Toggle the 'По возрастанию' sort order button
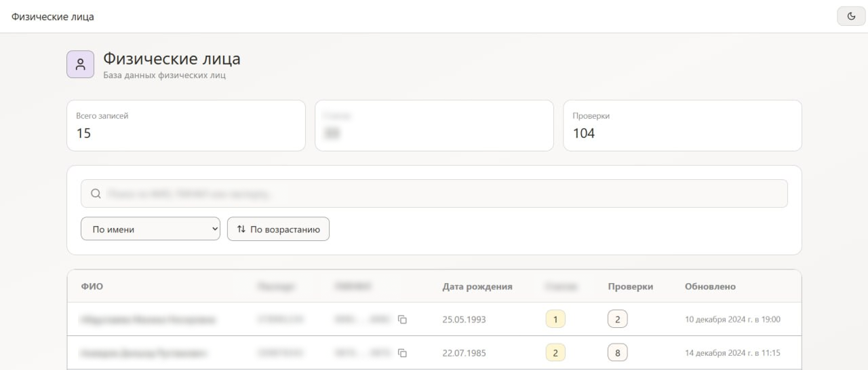 (278, 229)
